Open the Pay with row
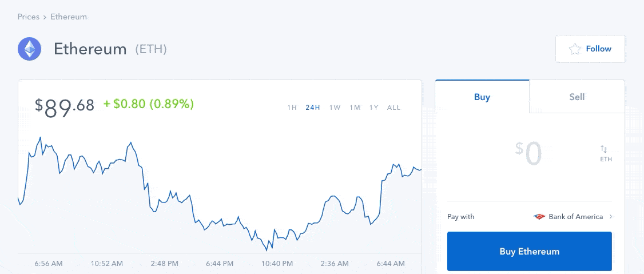Image resolution: width=644 pixels, height=274 pixels. [x=530, y=216]
